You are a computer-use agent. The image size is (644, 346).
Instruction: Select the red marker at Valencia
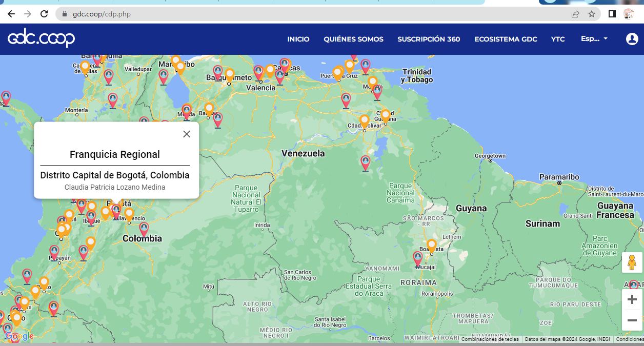[x=258, y=73]
